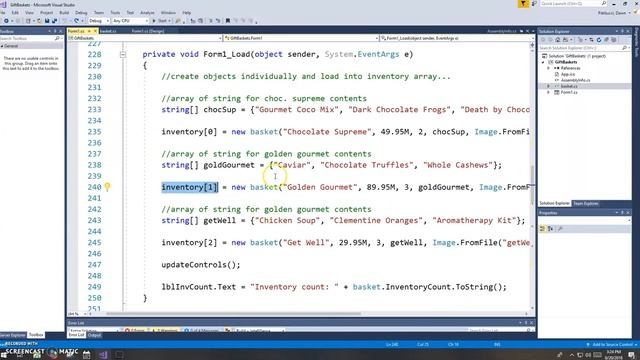Close the Form1.cs tab
Image resolution: width=640 pixels, height=360 pixels.
click(x=95, y=31)
